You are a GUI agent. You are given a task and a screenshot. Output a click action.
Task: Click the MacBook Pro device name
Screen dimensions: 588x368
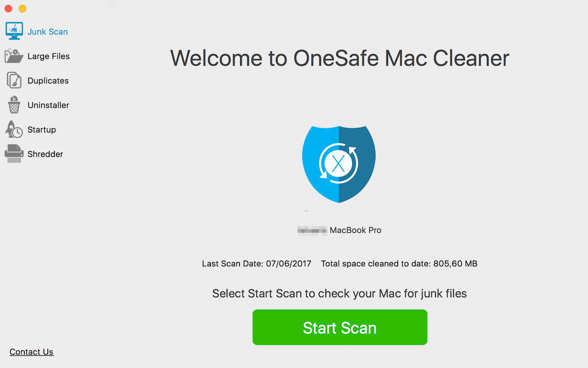[x=355, y=230]
